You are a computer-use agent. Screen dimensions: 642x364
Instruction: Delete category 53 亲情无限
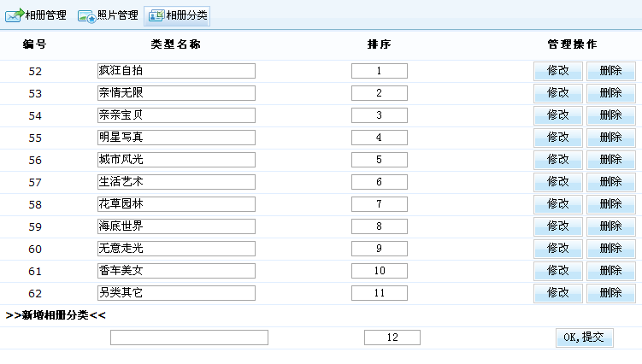click(611, 93)
